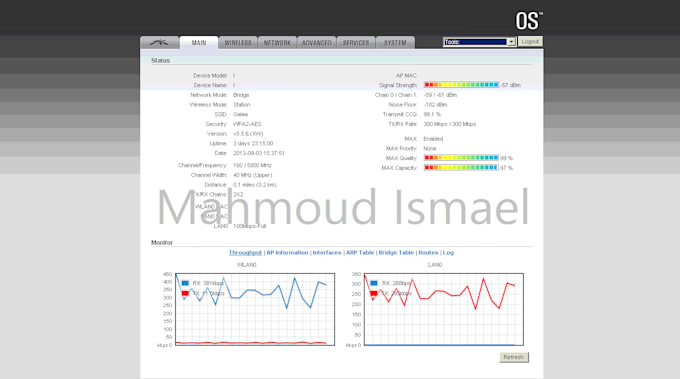The height and width of the screenshot is (379, 680).
Task: Switch to the MAIN tab
Action: point(199,42)
